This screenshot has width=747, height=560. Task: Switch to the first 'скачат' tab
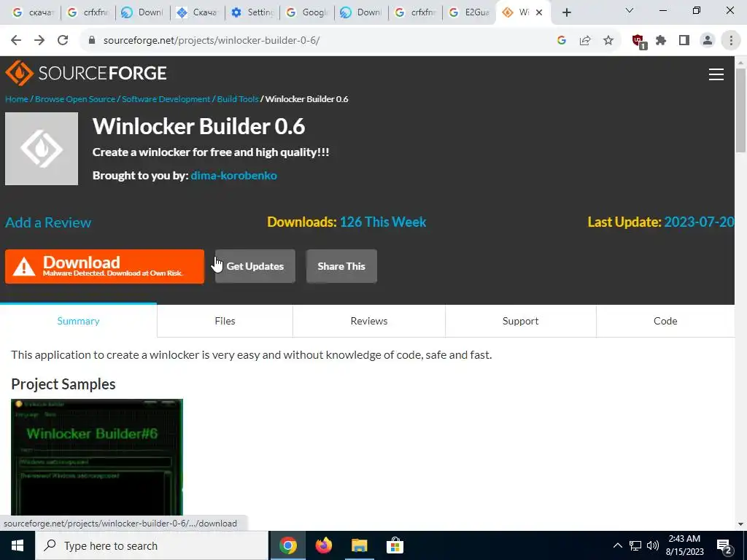[x=32, y=12]
